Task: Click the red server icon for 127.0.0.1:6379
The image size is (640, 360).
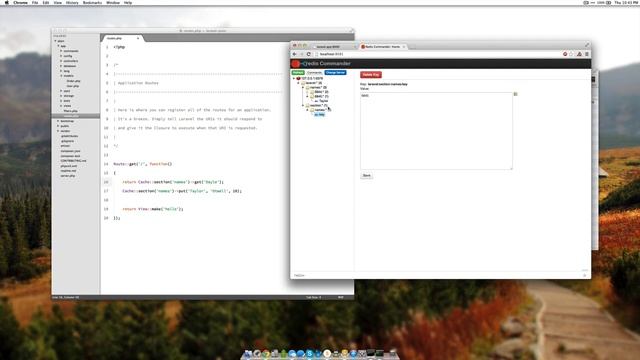Action: click(x=298, y=78)
